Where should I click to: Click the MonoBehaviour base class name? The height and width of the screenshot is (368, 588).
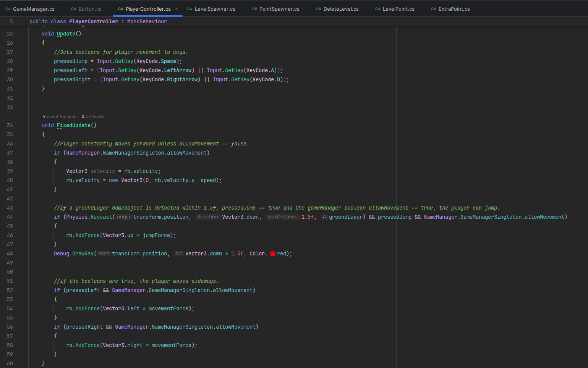[147, 21]
